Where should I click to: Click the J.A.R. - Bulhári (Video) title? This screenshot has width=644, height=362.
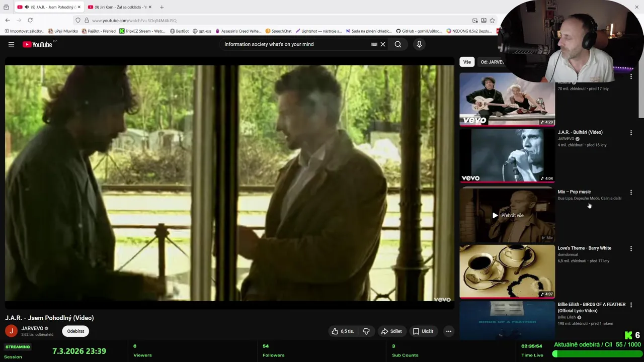coord(580,132)
